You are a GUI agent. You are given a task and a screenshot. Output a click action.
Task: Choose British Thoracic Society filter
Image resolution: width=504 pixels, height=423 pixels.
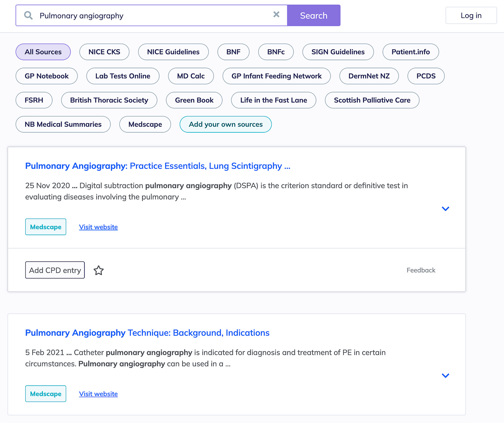pos(109,100)
